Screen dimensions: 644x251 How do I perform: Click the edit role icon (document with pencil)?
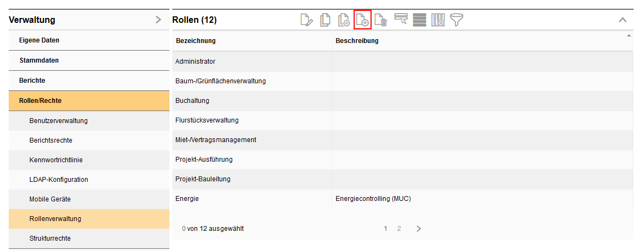(x=307, y=20)
